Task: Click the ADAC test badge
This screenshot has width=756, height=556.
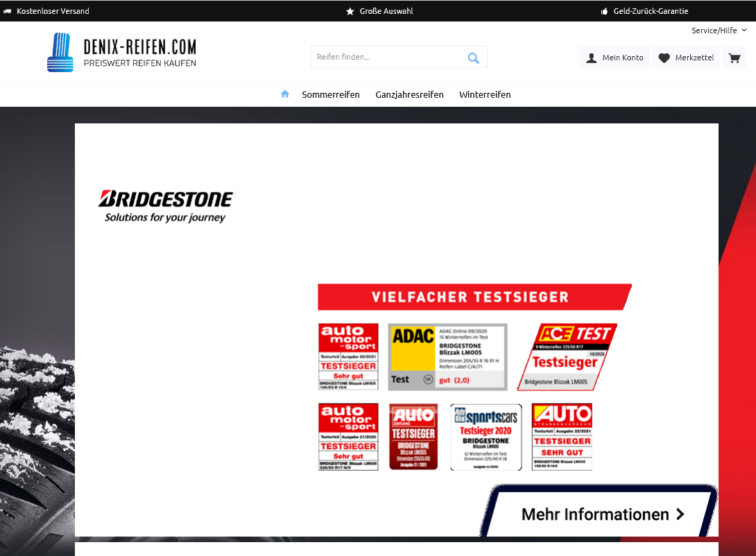Action: [x=447, y=356]
